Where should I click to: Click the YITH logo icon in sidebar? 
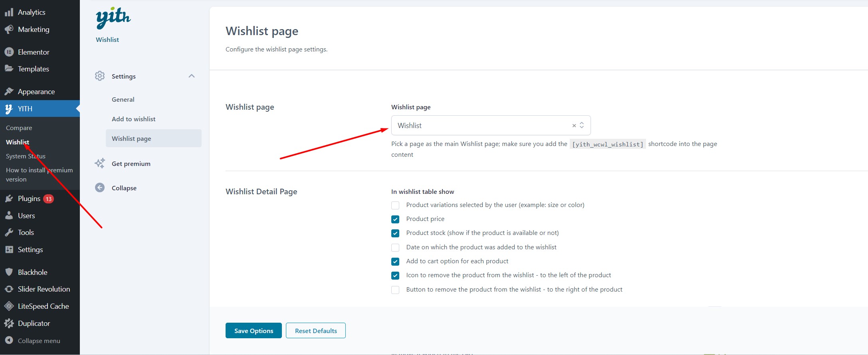pos(9,109)
